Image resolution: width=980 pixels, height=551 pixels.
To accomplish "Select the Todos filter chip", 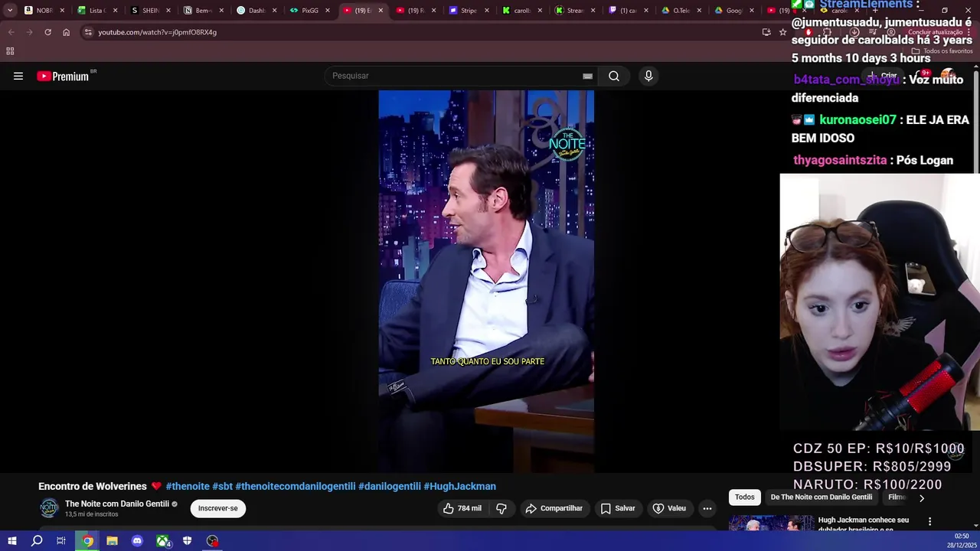I will click(745, 497).
